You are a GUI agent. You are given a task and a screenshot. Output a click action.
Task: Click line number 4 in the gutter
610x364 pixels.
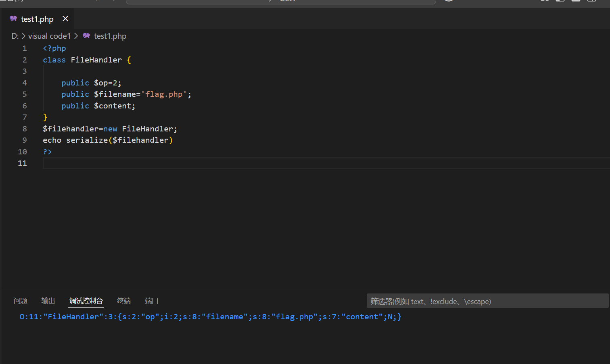pos(25,83)
